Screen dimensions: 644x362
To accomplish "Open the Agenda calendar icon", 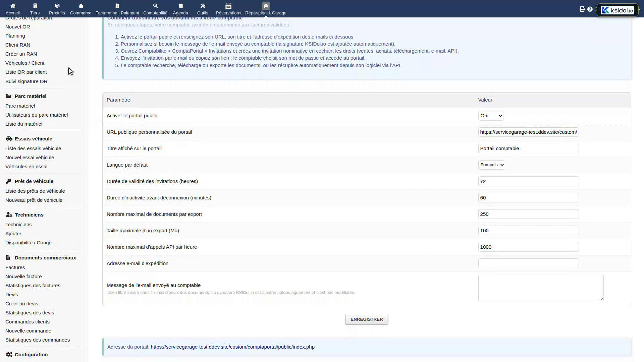I will point(180,6).
